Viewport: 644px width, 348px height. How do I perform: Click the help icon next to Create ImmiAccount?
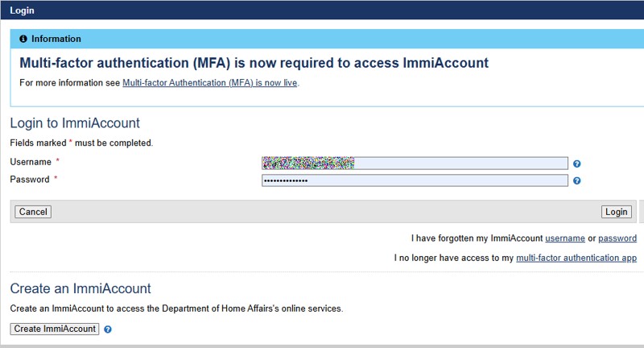(108, 329)
